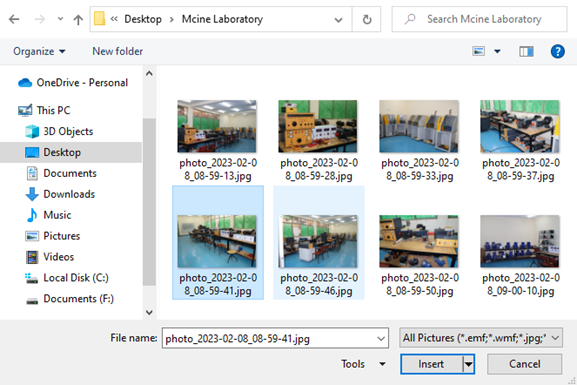Select OneDrive - Personal in navigation pane
The height and width of the screenshot is (385, 577).
click(73, 82)
